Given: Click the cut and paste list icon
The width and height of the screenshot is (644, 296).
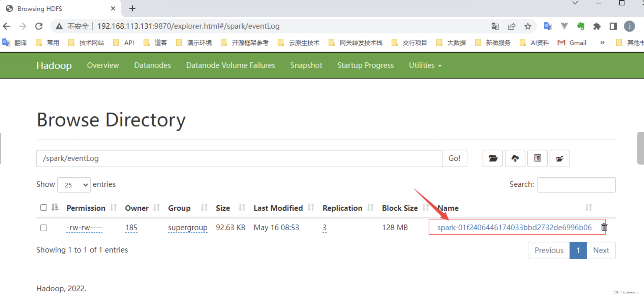Looking at the screenshot, I should [537, 158].
